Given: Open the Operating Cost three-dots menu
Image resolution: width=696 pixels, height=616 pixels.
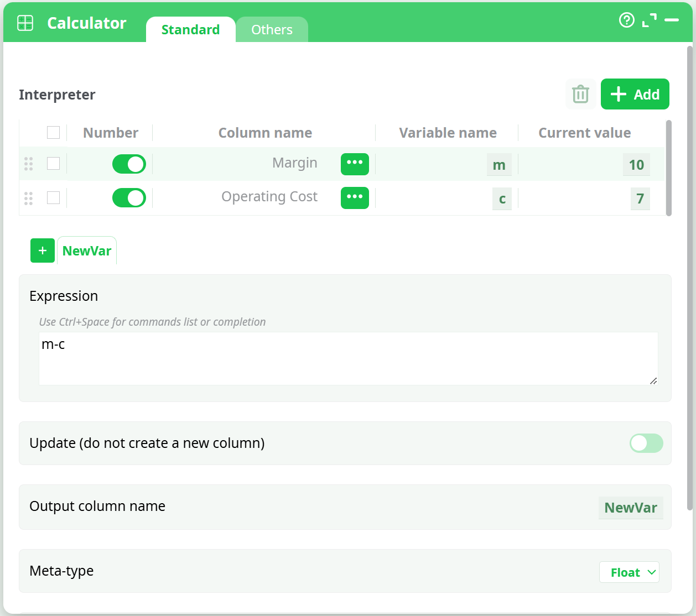Looking at the screenshot, I should point(355,197).
